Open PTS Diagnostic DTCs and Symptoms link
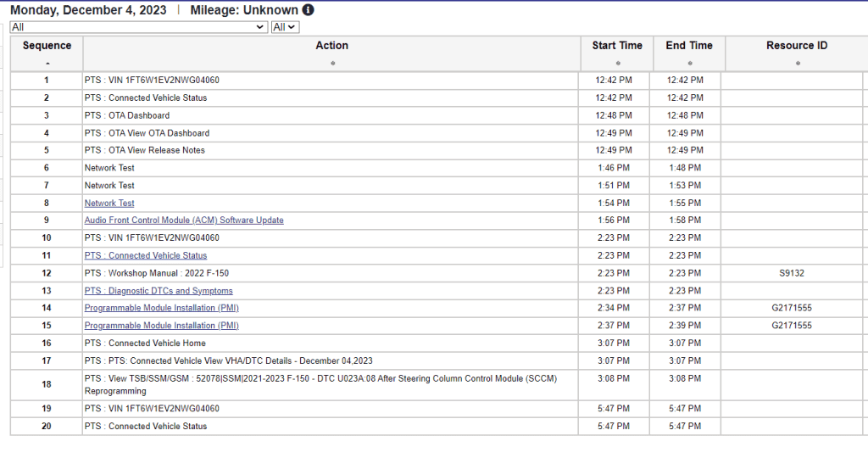Image resolution: width=868 pixels, height=458 pixels. pos(159,291)
